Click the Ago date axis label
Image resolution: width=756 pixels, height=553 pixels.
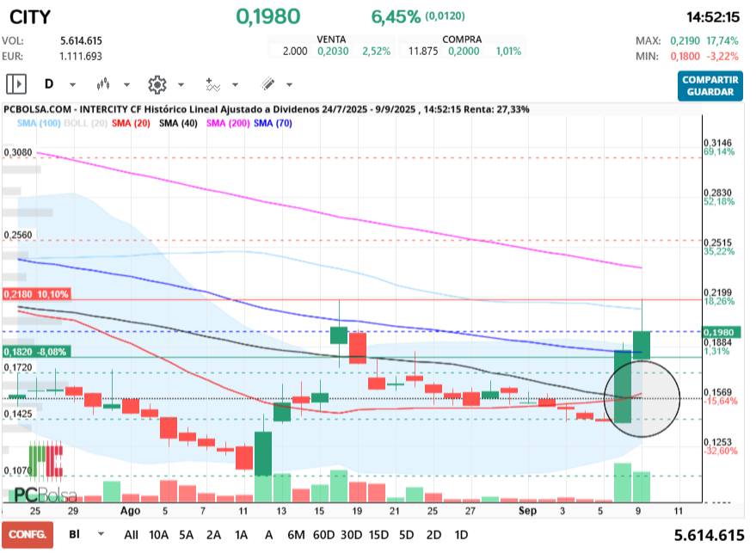coord(130,511)
